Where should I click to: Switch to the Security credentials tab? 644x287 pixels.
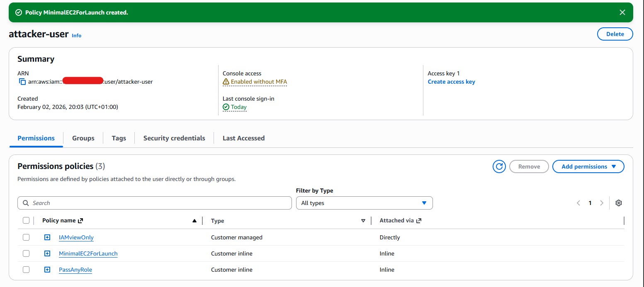tap(174, 138)
